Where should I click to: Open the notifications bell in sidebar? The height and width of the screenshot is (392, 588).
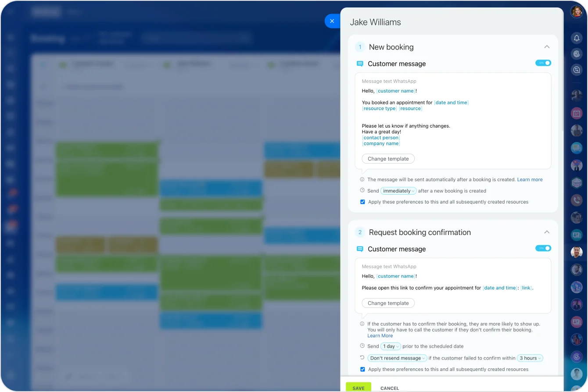tap(577, 38)
